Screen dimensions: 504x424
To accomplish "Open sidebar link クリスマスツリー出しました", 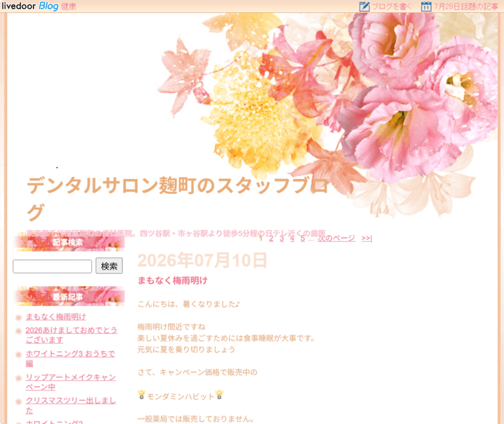I will pos(71,405).
